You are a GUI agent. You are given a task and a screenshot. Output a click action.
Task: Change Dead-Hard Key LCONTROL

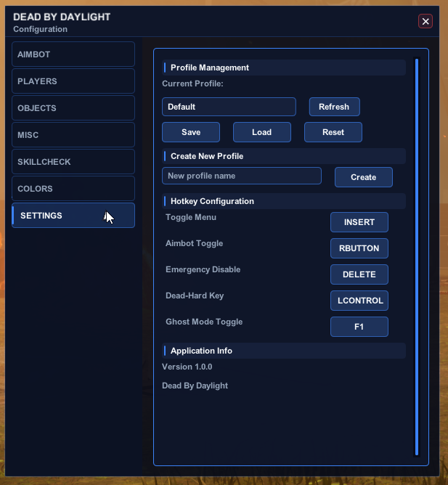pyautogui.click(x=359, y=301)
